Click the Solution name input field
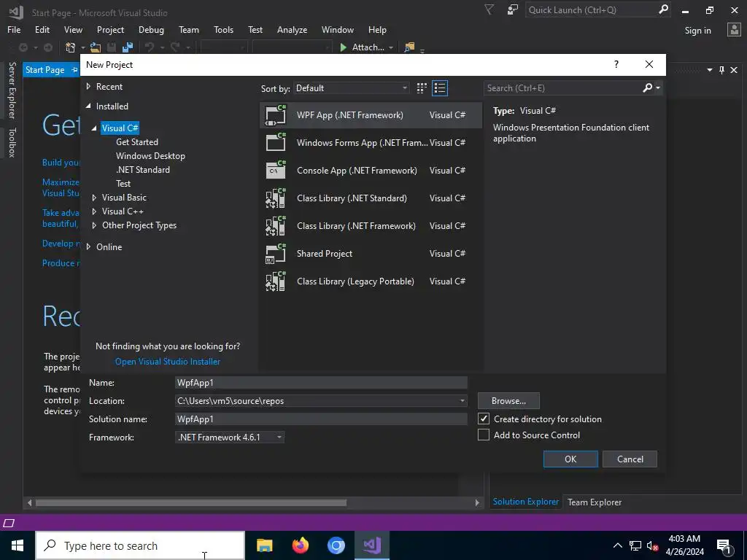Image resolution: width=747 pixels, height=560 pixels. point(321,419)
